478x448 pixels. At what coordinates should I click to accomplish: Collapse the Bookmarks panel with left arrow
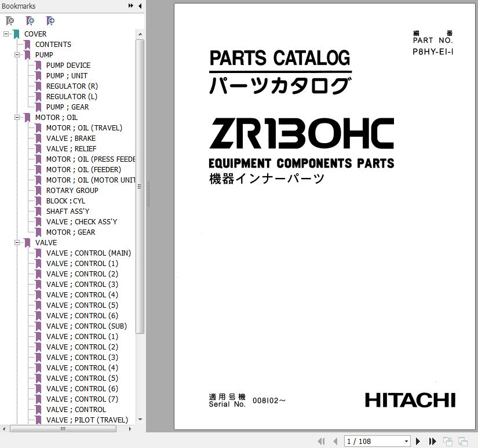[x=140, y=6]
